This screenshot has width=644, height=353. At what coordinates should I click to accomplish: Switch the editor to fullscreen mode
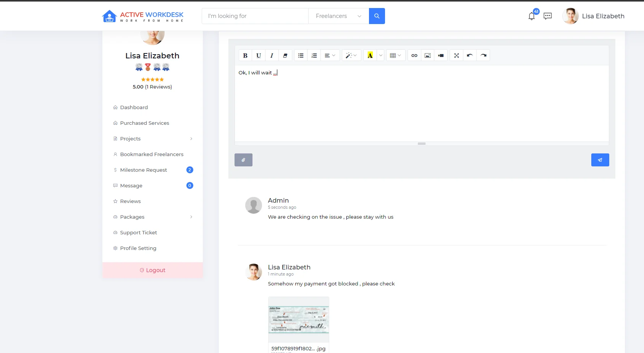[456, 55]
